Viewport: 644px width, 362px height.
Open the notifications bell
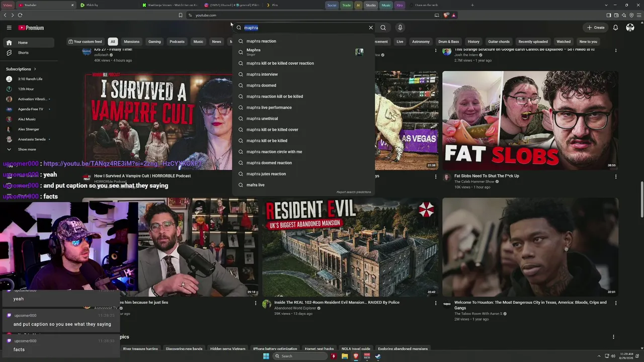coord(615,28)
